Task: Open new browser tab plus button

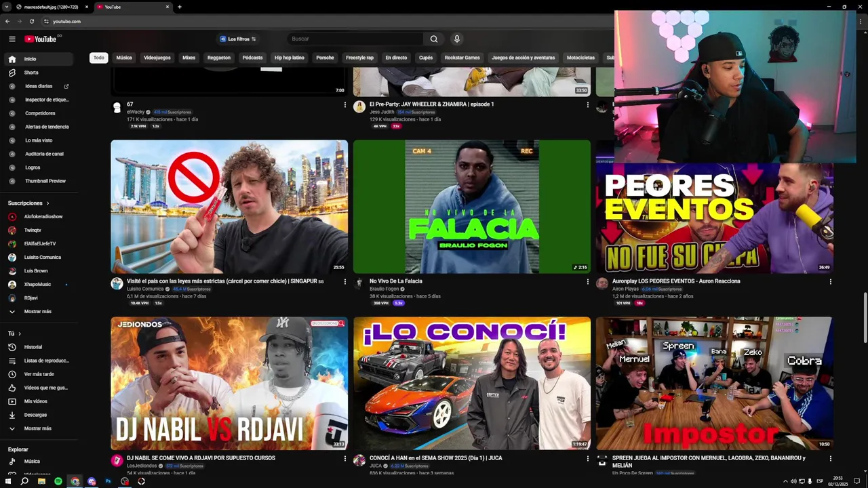Action: pyautogui.click(x=180, y=7)
